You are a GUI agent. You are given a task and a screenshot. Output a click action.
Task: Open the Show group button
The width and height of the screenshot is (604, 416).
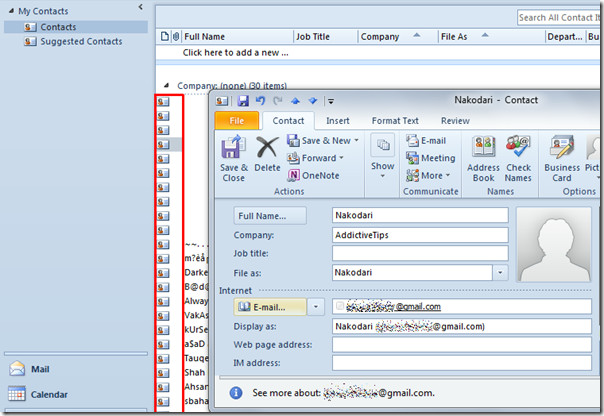tap(383, 158)
